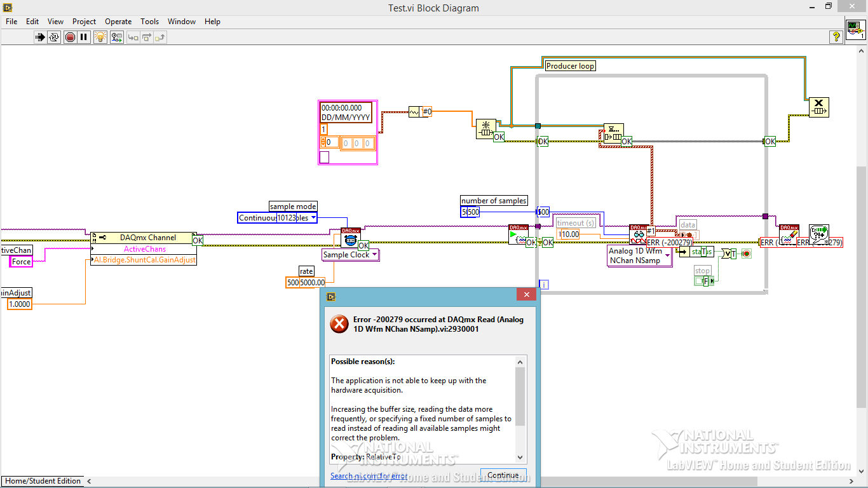Click the Step Out toolbar button
Viewport: 868px width, 488px height.
[159, 37]
